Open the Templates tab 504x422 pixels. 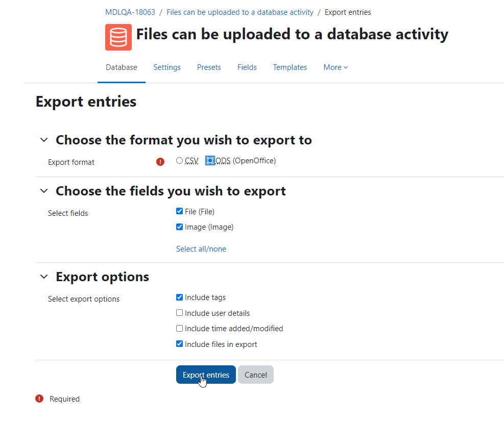(x=290, y=67)
